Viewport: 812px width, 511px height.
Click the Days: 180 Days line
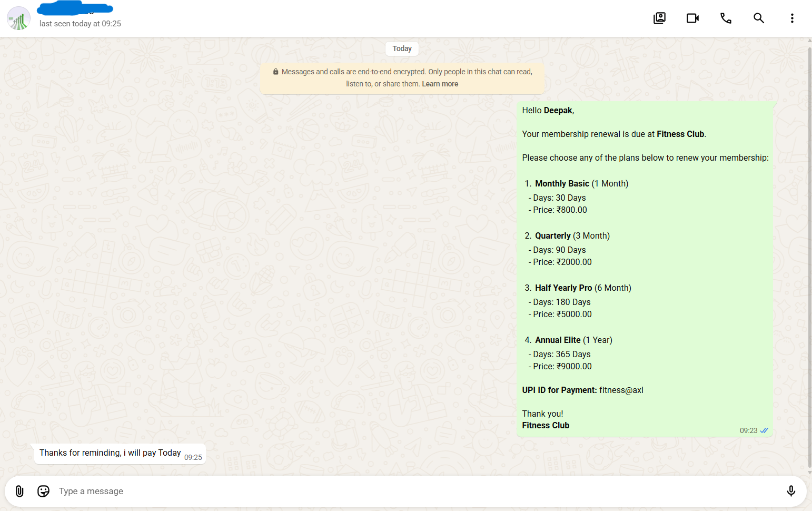click(559, 302)
